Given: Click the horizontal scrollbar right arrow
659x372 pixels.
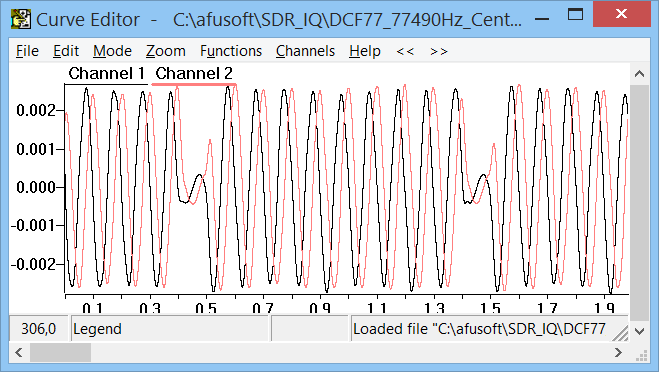Looking at the screenshot, I should point(618,352).
